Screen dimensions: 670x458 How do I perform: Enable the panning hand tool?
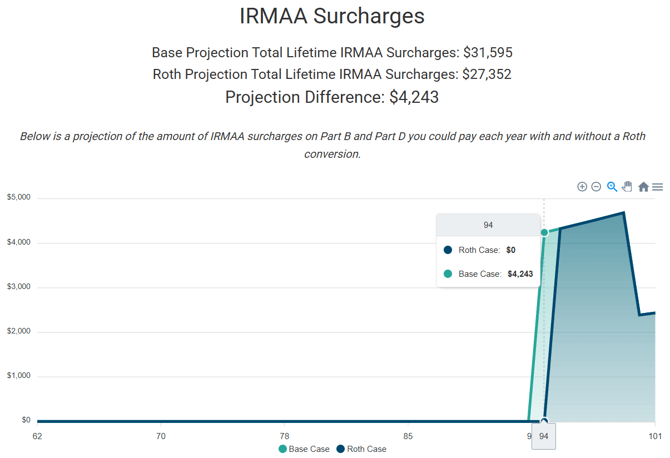coord(627,187)
